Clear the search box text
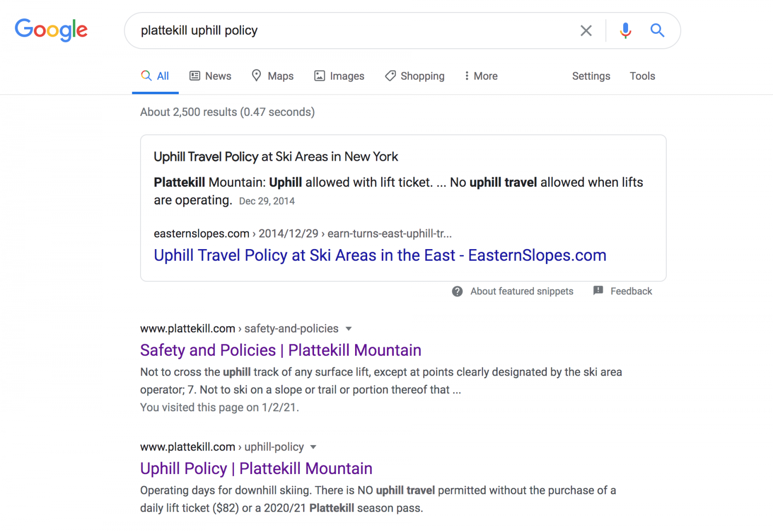Viewport: 773px width, 532px height. click(x=586, y=30)
